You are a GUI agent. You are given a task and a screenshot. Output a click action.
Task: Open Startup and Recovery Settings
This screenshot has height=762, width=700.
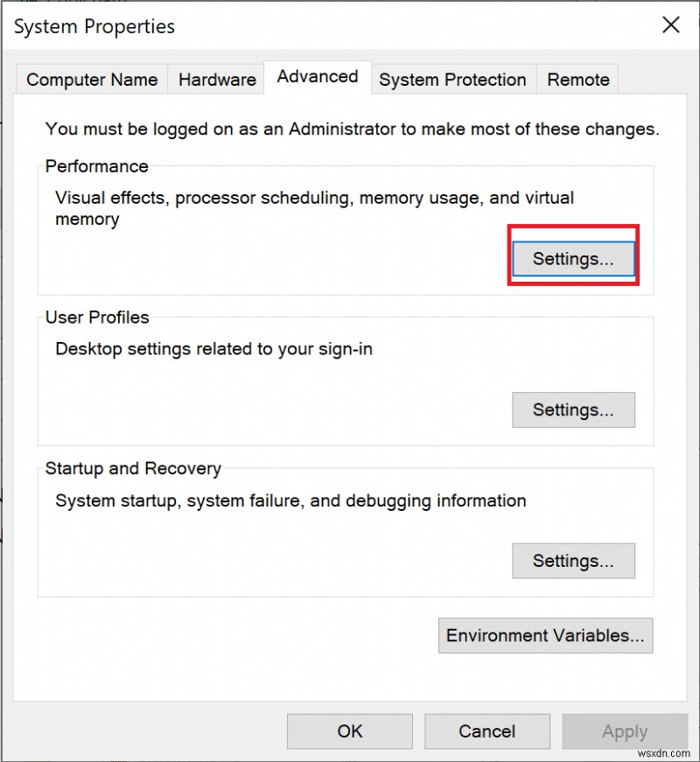click(x=573, y=561)
